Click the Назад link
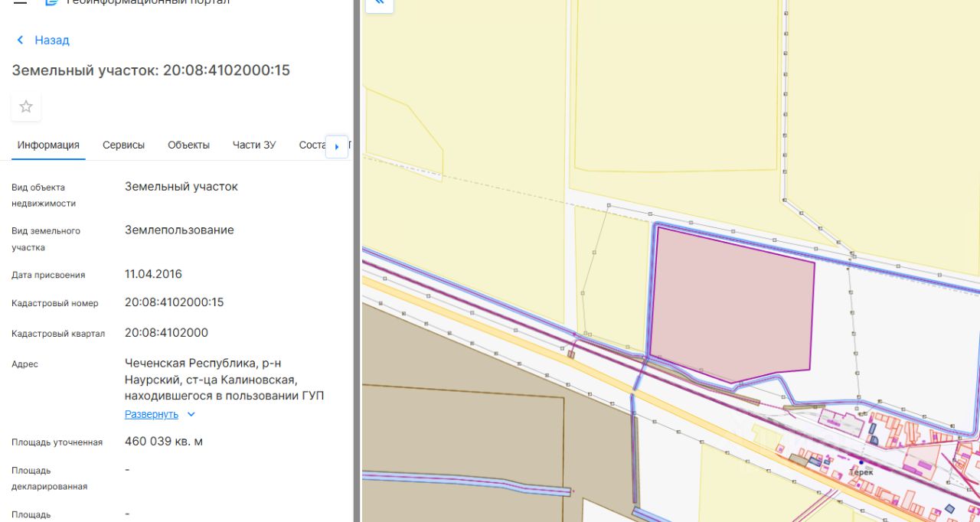This screenshot has width=980, height=522. pyautogui.click(x=52, y=40)
